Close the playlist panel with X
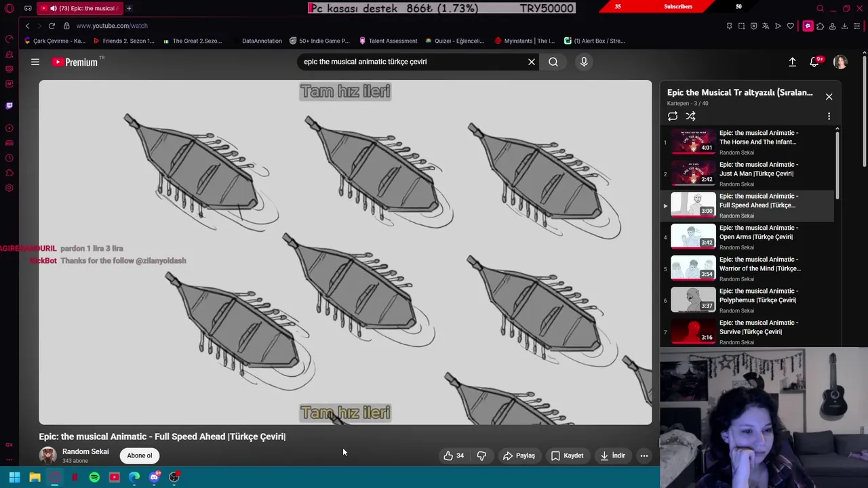The image size is (868, 488). point(829,96)
